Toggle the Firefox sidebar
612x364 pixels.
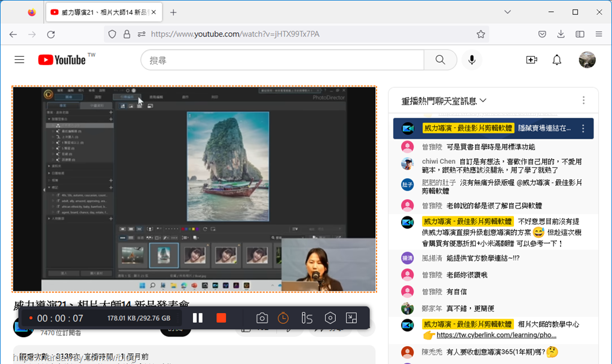pyautogui.click(x=580, y=34)
